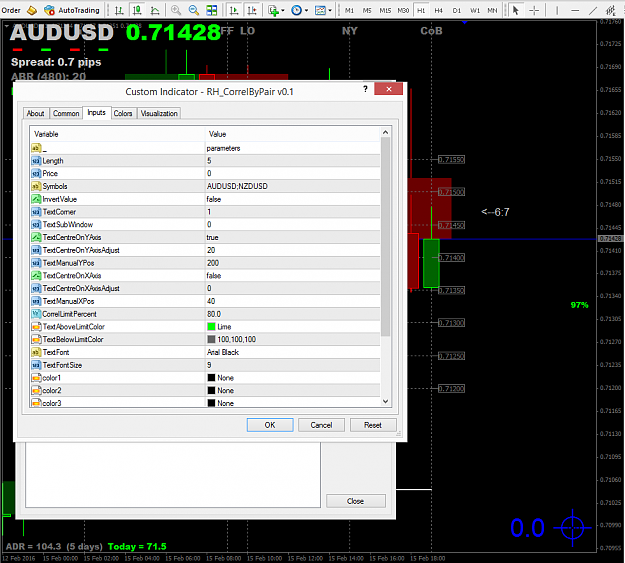Enable chart shift icon
The image size is (625, 563).
[252, 10]
